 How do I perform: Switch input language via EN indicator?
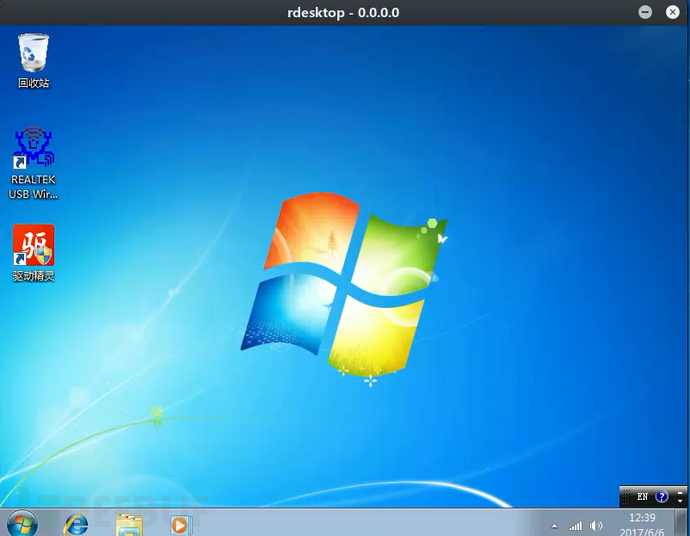[x=642, y=497]
